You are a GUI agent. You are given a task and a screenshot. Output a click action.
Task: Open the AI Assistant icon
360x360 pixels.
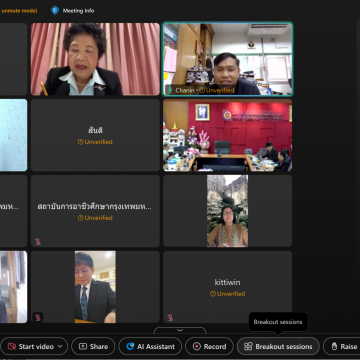[x=130, y=346]
